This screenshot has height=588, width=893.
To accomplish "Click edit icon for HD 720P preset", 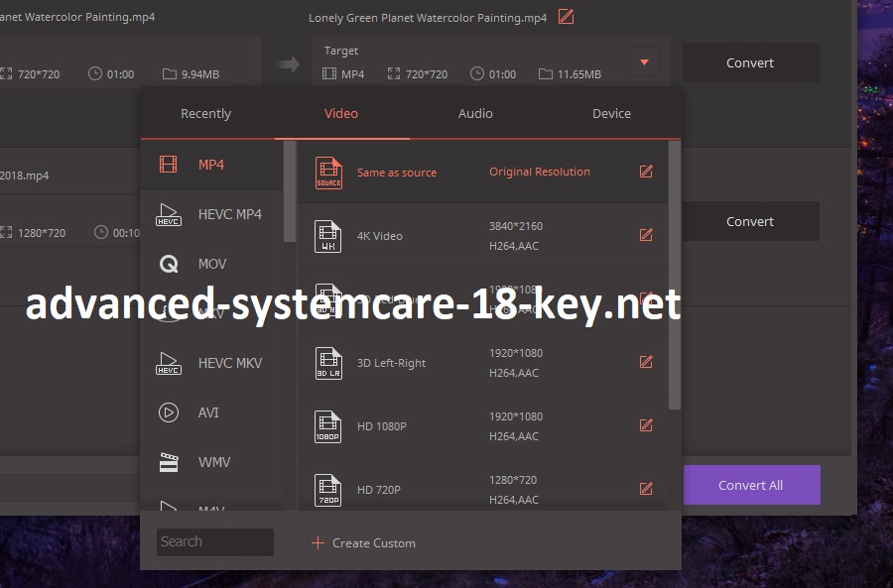I will [x=646, y=489].
